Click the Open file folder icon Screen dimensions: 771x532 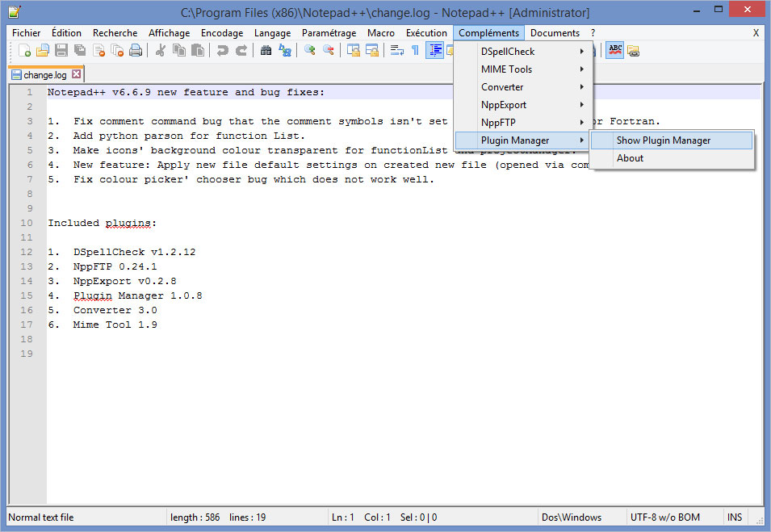(x=44, y=51)
